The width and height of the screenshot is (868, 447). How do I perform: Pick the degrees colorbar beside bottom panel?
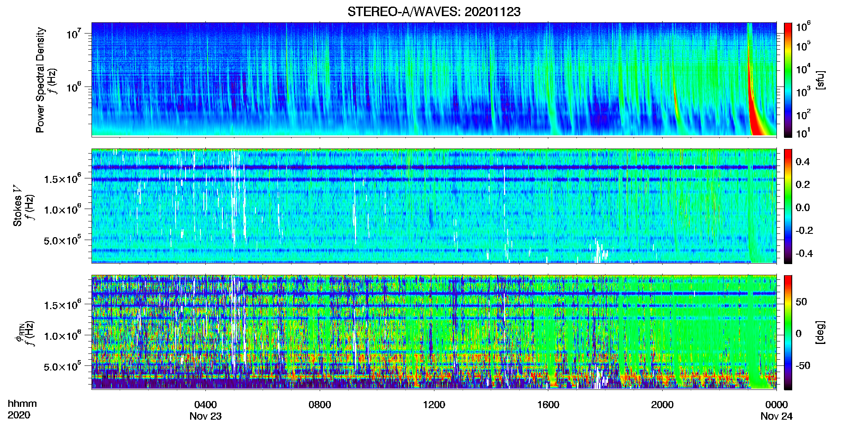[788, 332]
